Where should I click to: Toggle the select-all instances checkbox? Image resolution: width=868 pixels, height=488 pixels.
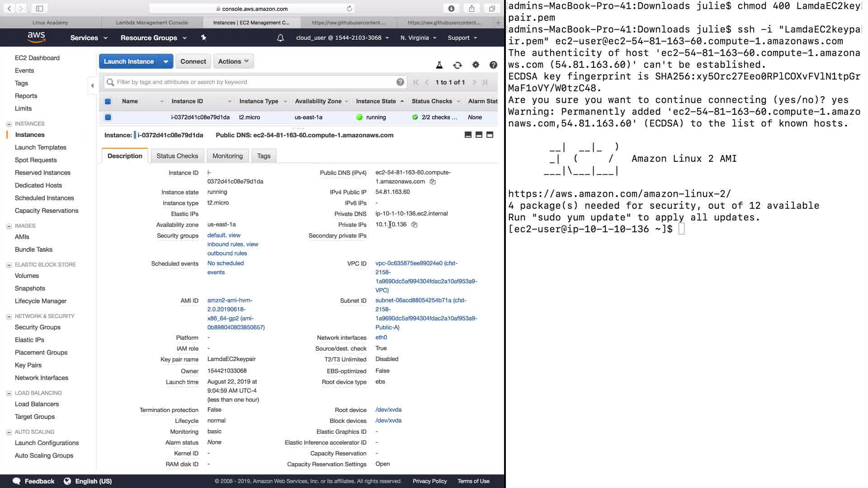point(108,101)
